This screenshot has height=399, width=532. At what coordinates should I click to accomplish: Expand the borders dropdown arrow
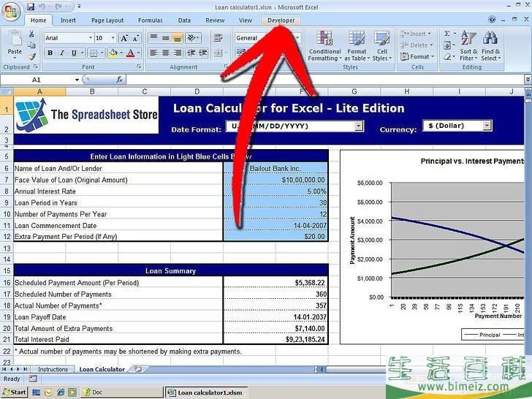click(x=103, y=53)
